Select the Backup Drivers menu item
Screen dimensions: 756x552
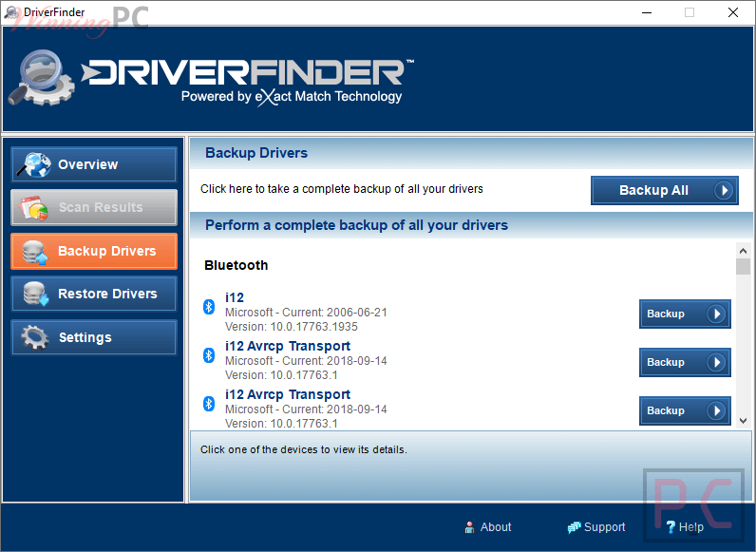tap(94, 251)
